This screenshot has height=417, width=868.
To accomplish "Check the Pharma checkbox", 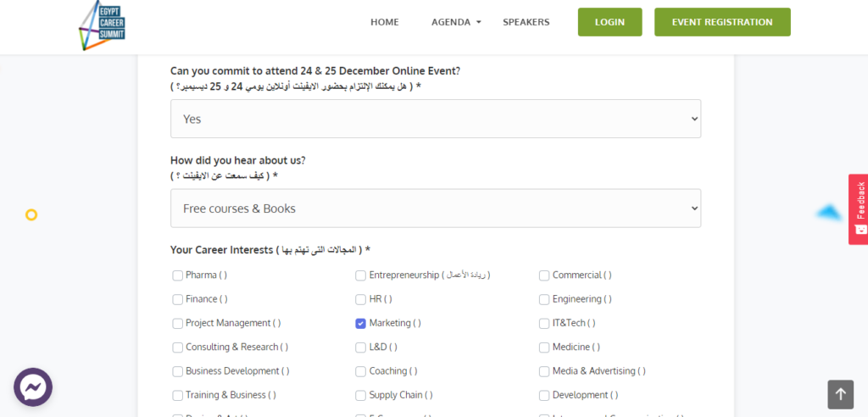I will 178,275.
